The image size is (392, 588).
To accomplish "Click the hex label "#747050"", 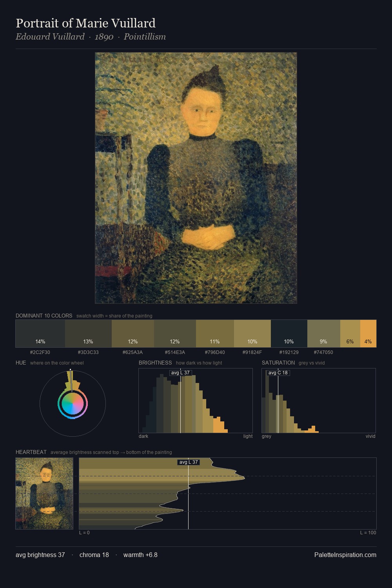I will [x=323, y=352].
